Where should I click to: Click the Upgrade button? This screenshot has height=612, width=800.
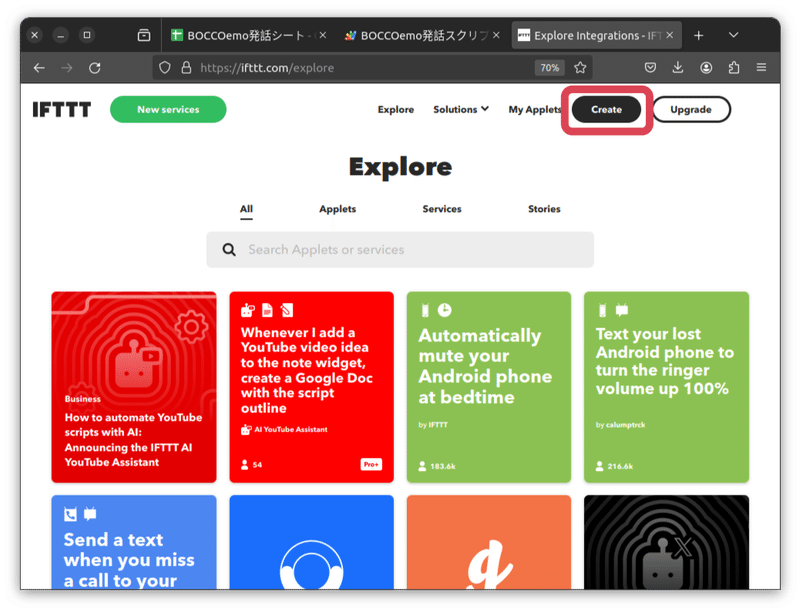point(691,110)
